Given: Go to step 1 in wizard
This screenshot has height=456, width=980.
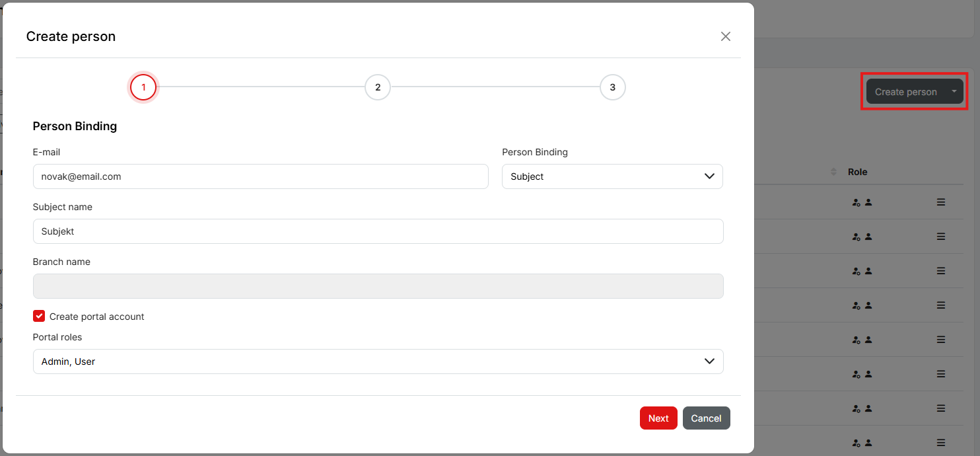Looking at the screenshot, I should 143,87.
